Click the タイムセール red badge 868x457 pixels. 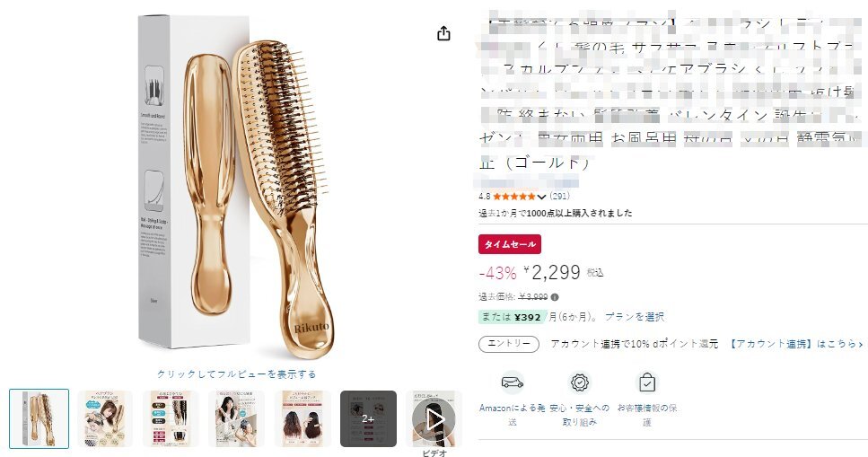point(510,244)
